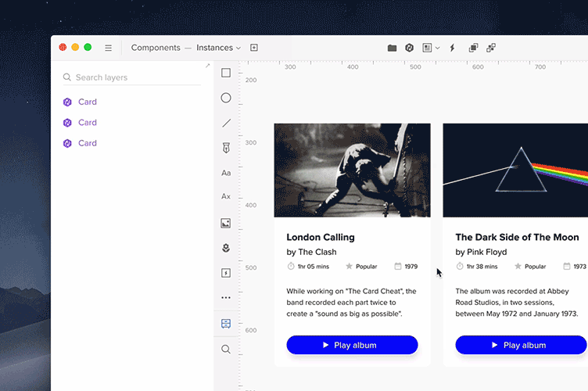
Task: Click Popular star label on Dark Side
Action: [530, 267]
